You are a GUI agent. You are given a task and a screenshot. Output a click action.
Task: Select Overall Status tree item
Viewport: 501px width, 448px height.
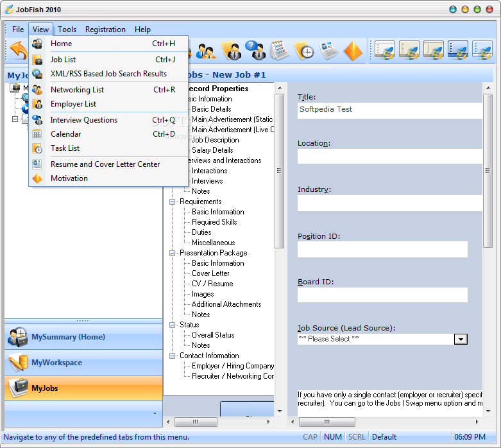click(x=213, y=335)
